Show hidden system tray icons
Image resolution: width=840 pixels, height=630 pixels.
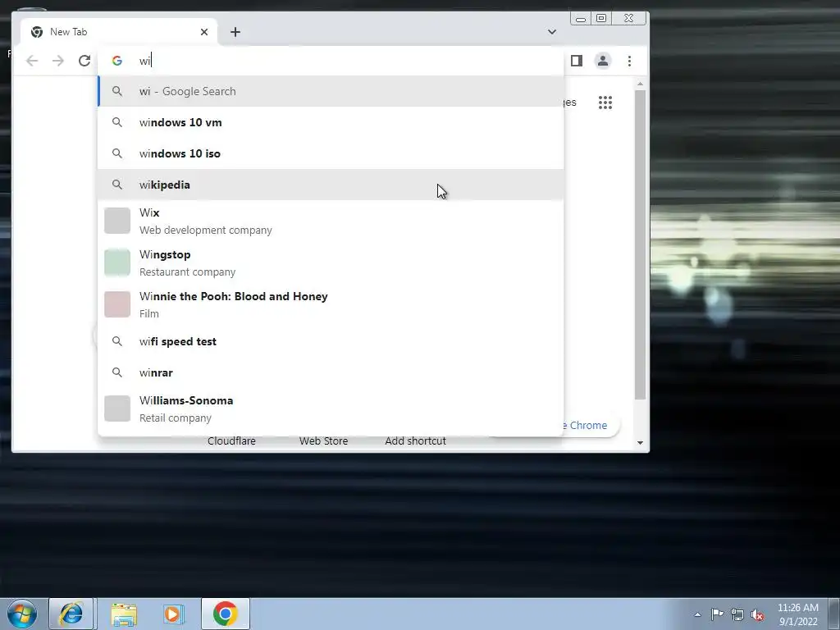697,614
